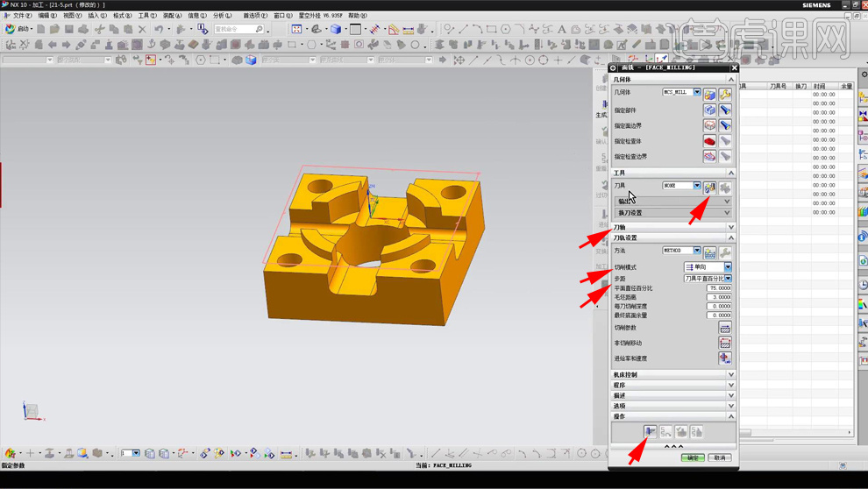
Task: Click 时间 column header in navigator
Action: (x=820, y=86)
